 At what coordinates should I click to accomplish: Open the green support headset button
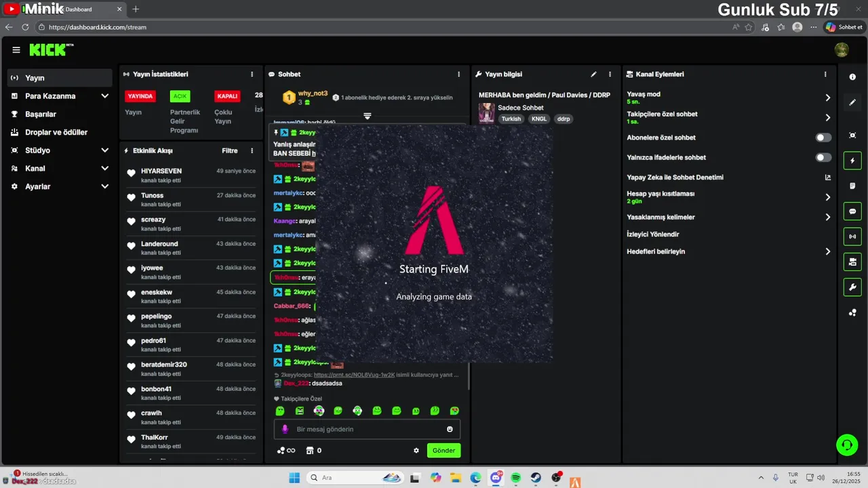pos(847,445)
